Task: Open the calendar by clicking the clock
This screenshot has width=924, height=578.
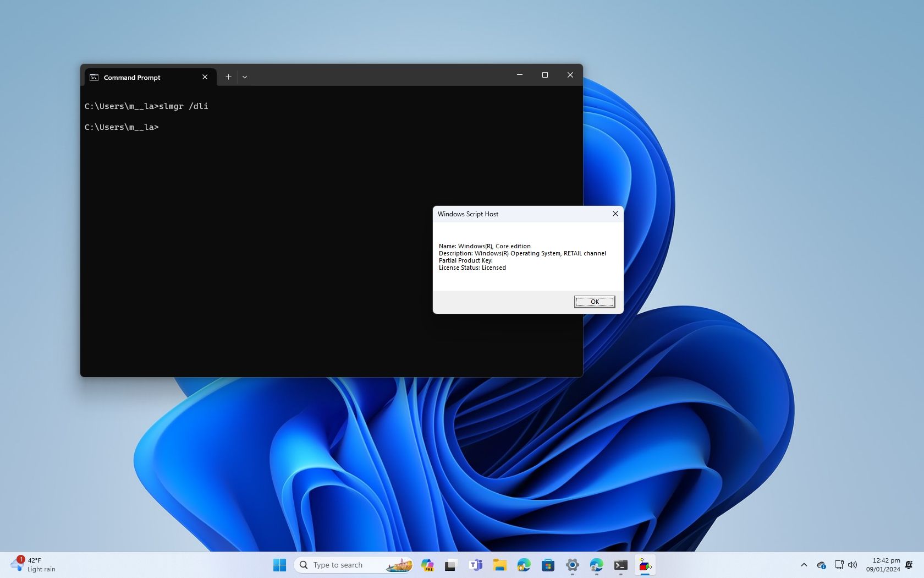Action: pos(882,565)
